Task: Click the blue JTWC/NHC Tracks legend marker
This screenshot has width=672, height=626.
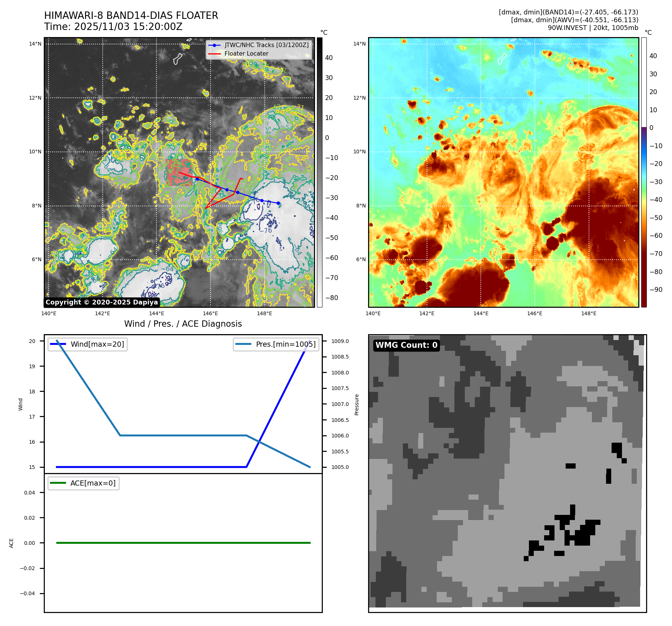Action: (214, 45)
